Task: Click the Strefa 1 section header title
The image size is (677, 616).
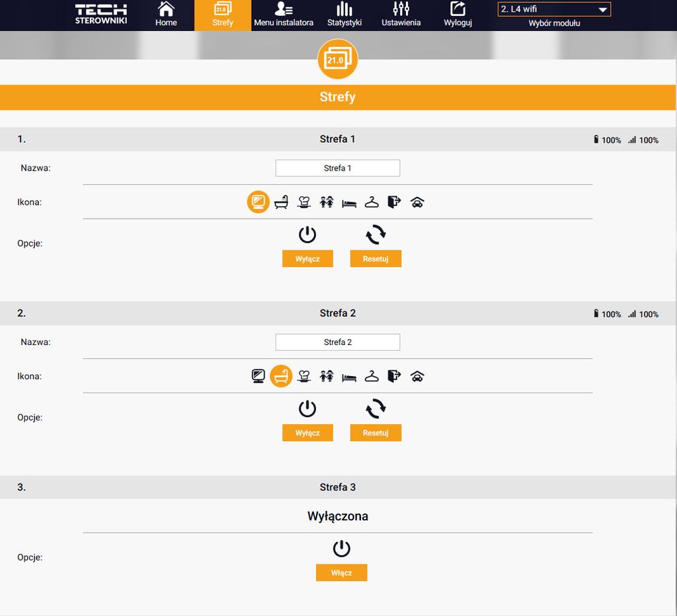Action: [x=338, y=139]
